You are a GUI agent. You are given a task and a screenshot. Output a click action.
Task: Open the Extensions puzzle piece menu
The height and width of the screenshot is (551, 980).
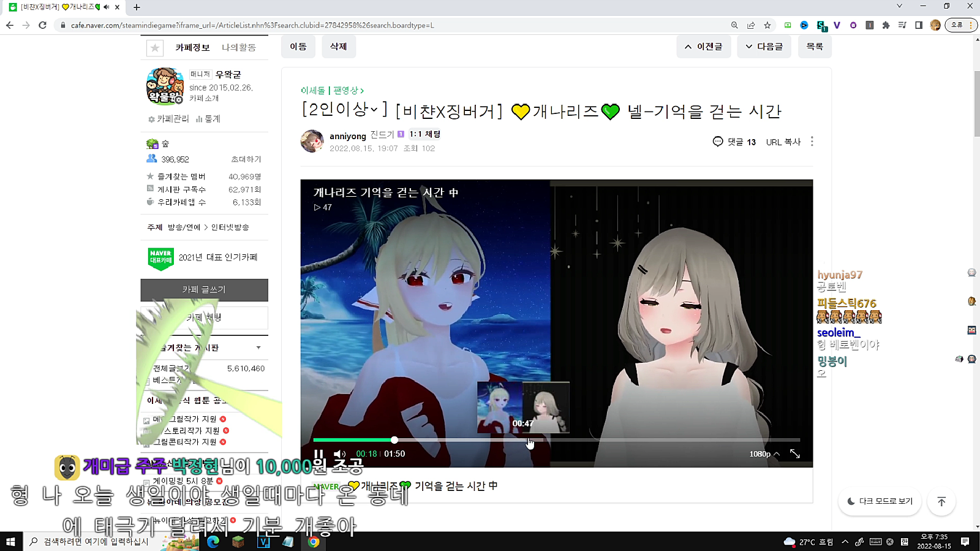pos(886,25)
